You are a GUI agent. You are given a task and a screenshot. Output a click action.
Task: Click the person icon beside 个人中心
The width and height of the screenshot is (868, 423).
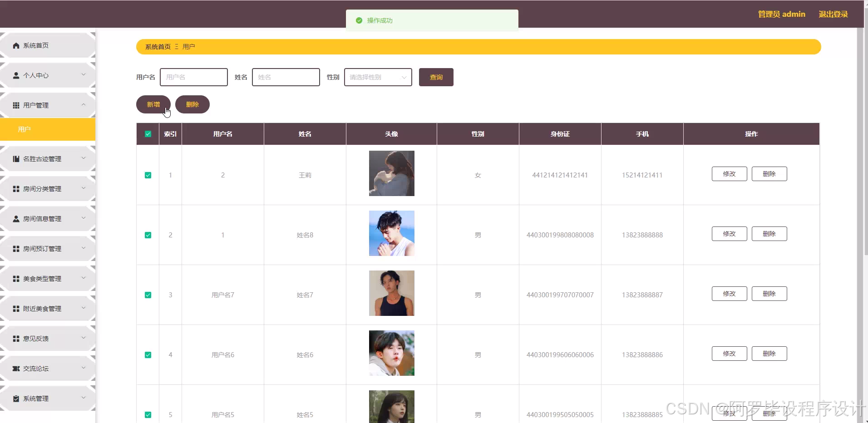coord(16,75)
